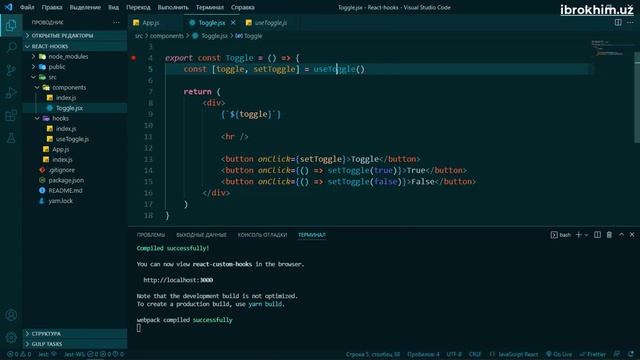Click the breakpoint dot on line 4
640x360 pixels.
[x=133, y=58]
